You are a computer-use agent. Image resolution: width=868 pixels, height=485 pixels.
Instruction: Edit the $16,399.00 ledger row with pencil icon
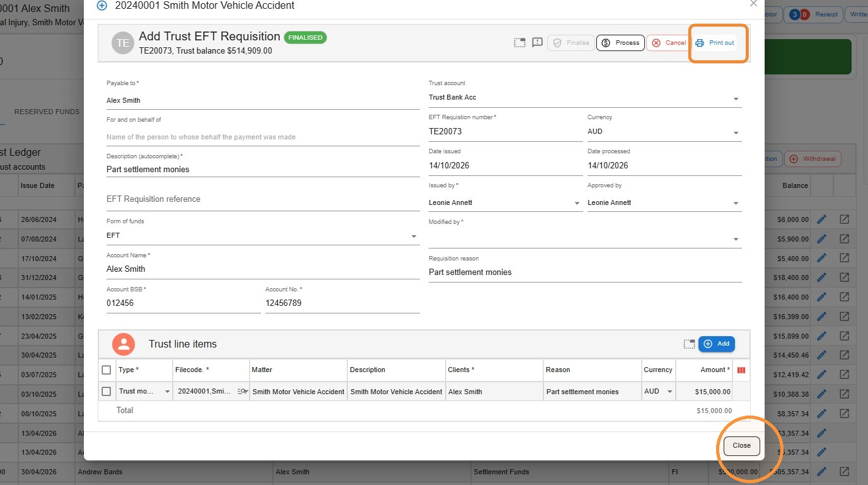coord(821,317)
